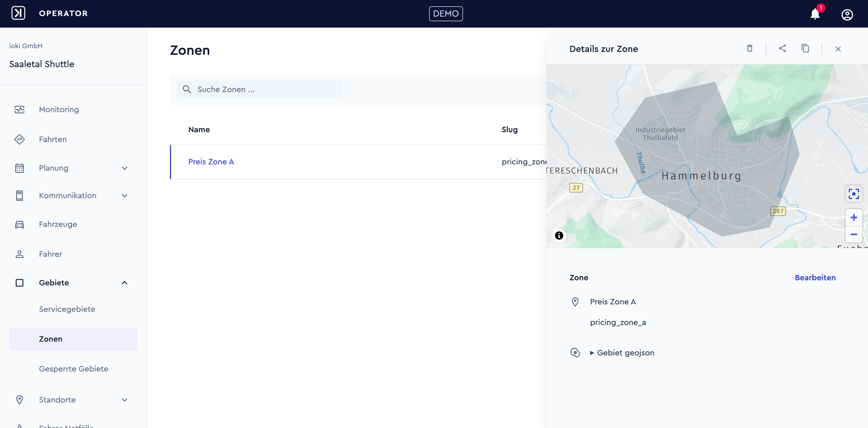
Task: Open the notifications bell
Action: (815, 14)
